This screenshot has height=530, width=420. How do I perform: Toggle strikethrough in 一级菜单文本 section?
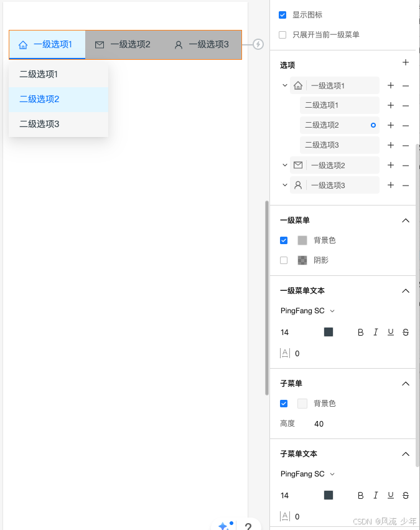(406, 333)
